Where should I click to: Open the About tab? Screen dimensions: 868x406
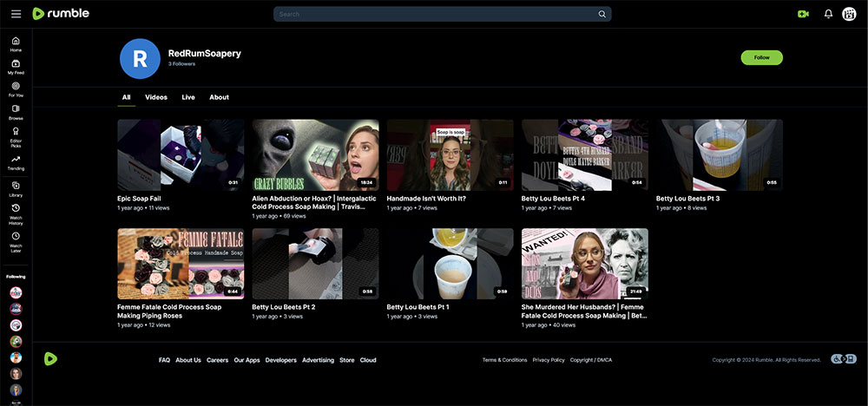(x=219, y=97)
